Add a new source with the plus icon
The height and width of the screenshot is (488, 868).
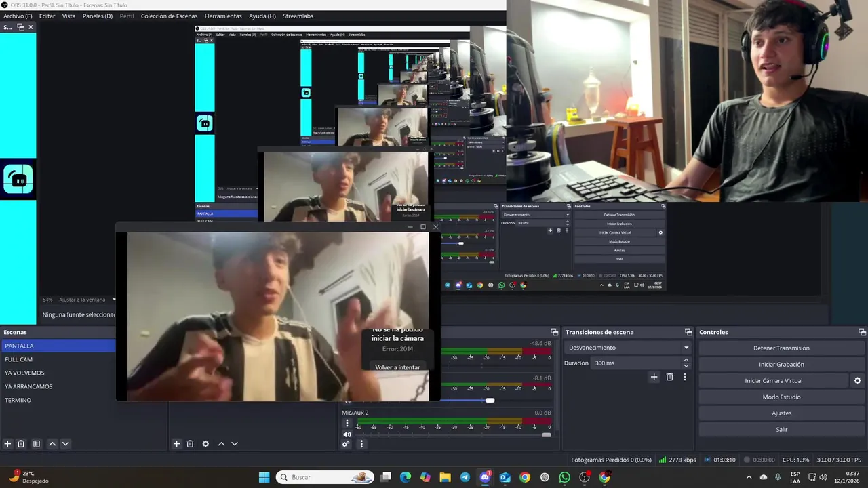pos(176,444)
